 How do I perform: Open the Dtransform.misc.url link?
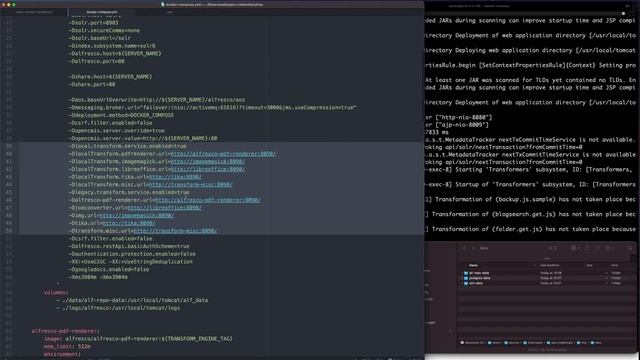(x=175, y=231)
